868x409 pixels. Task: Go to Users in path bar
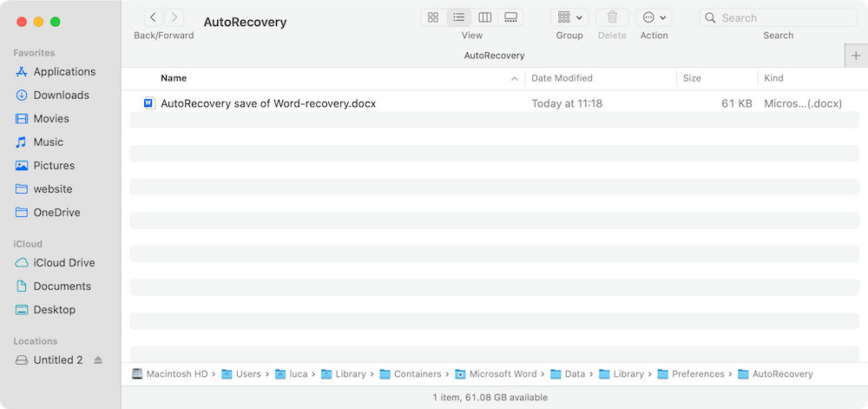click(x=241, y=374)
